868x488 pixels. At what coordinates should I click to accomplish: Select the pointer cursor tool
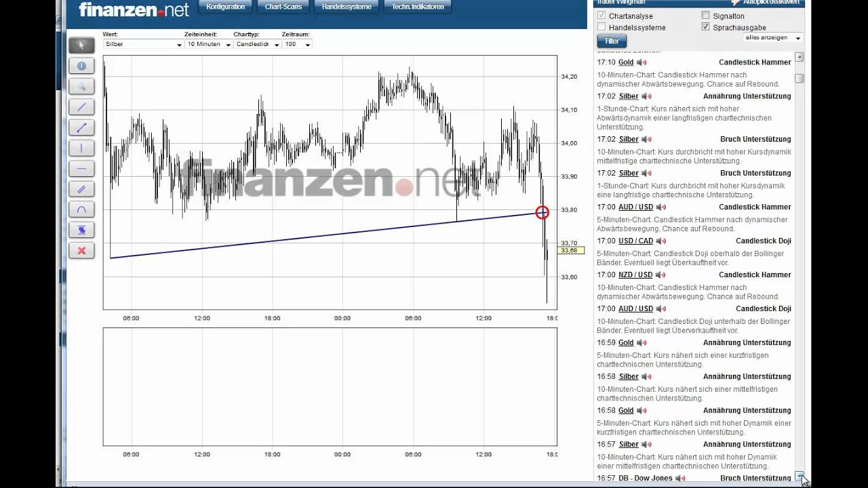[x=81, y=45]
